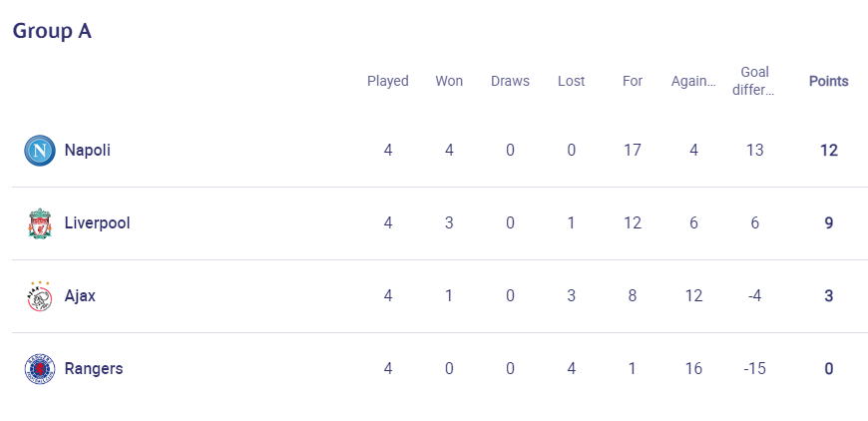Select Rangers' -15 goal difference cell
This screenshot has width=868, height=421.
tap(754, 369)
